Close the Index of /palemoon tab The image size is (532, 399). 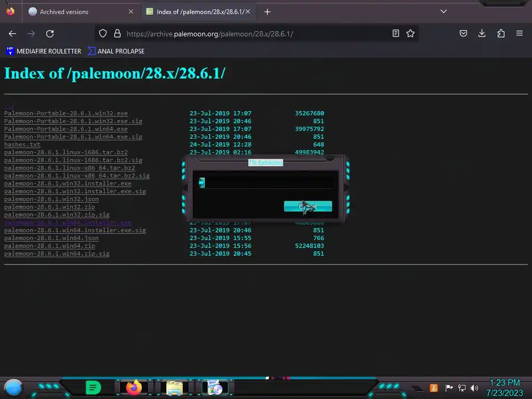click(248, 11)
